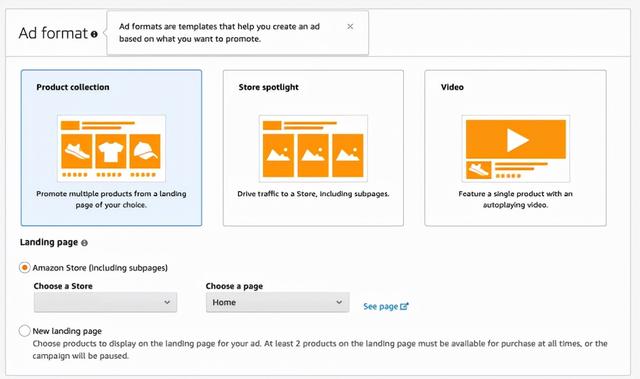Click the New landing page label
This screenshot has width=640, height=379.
click(67, 331)
